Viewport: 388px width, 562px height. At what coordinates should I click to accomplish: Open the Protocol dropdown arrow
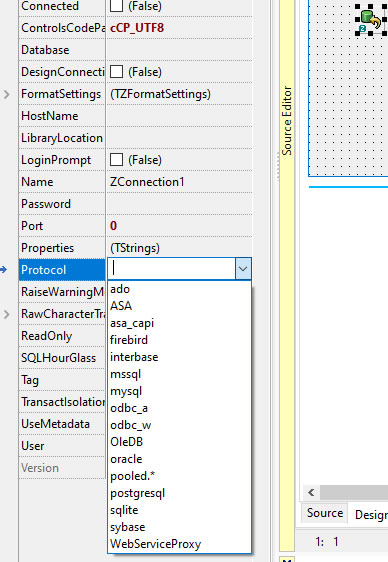point(243,269)
